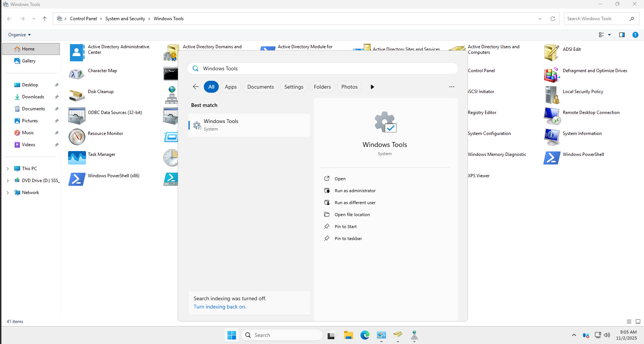Expand the address bar history dropdown
This screenshot has height=344, width=644.
pyautogui.click(x=540, y=19)
